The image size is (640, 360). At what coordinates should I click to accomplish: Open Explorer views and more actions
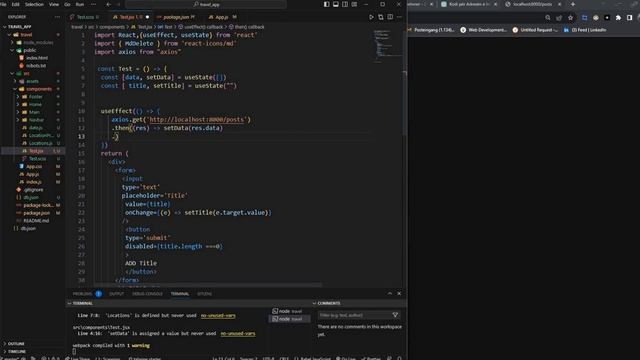pos(57,17)
